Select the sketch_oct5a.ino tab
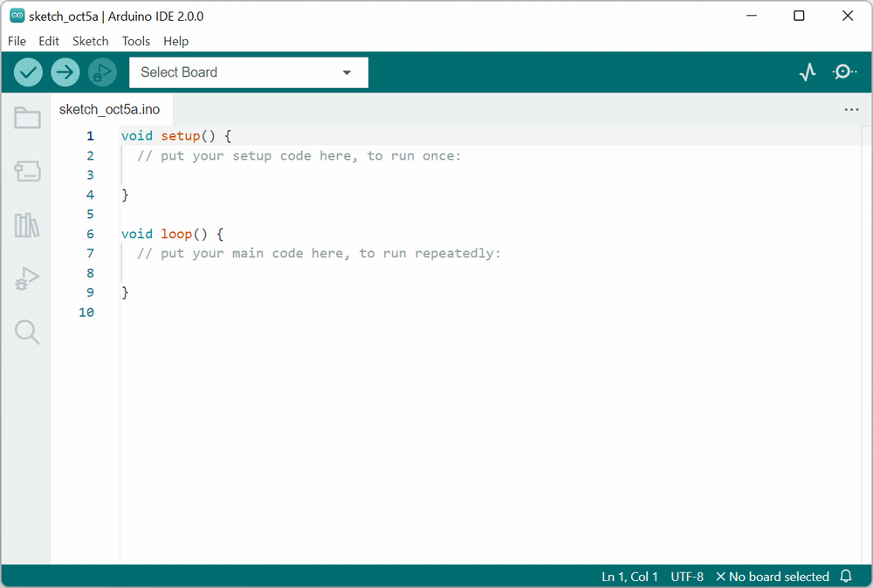This screenshot has width=873, height=588. (110, 109)
